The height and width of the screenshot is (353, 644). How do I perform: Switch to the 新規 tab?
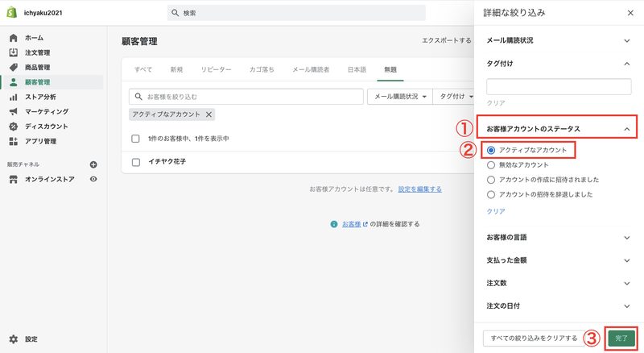(176, 69)
